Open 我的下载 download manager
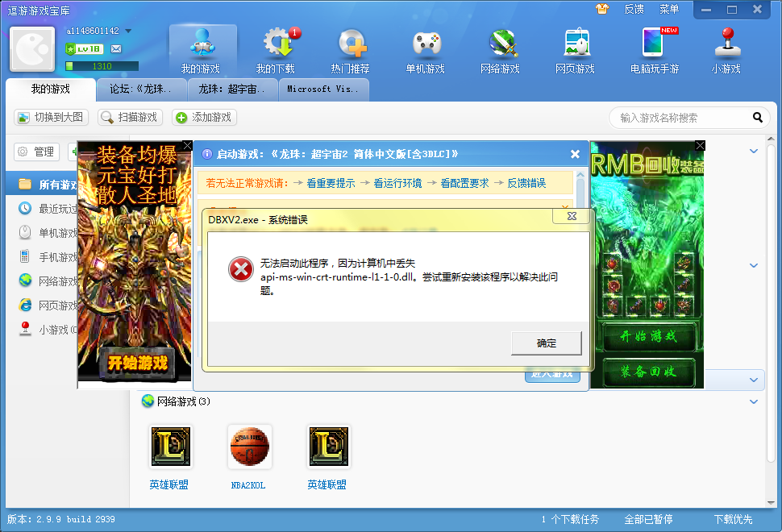 pos(277,51)
